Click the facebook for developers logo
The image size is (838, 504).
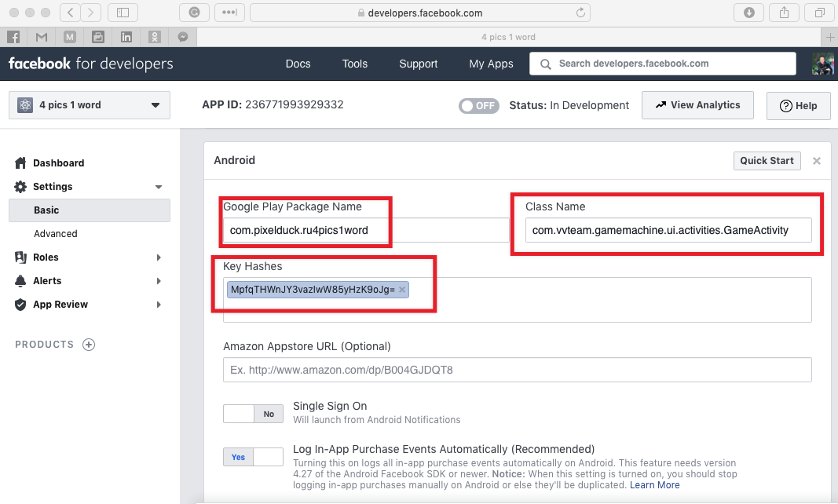pyautogui.click(x=91, y=64)
